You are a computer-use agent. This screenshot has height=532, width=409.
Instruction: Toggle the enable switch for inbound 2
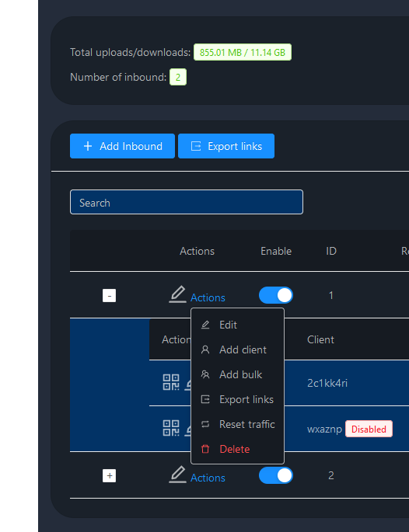(x=276, y=475)
